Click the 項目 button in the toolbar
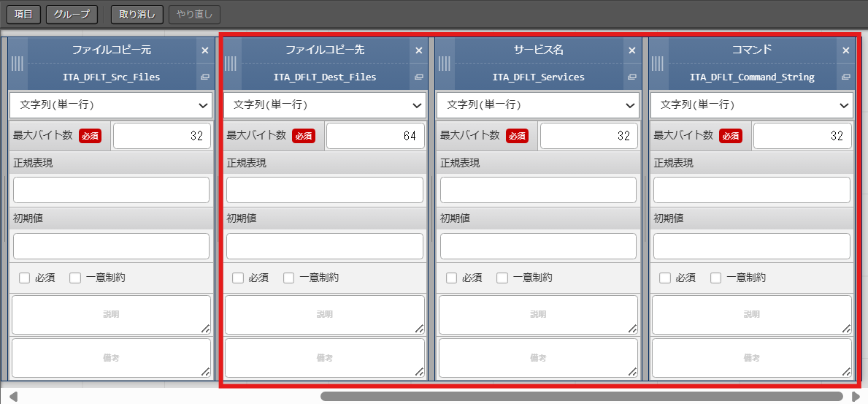The height and width of the screenshot is (404, 868). tap(24, 15)
